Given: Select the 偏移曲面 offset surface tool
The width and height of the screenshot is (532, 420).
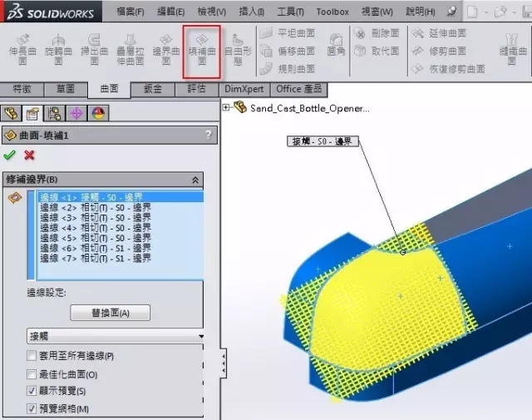Looking at the screenshot, I should [x=288, y=51].
